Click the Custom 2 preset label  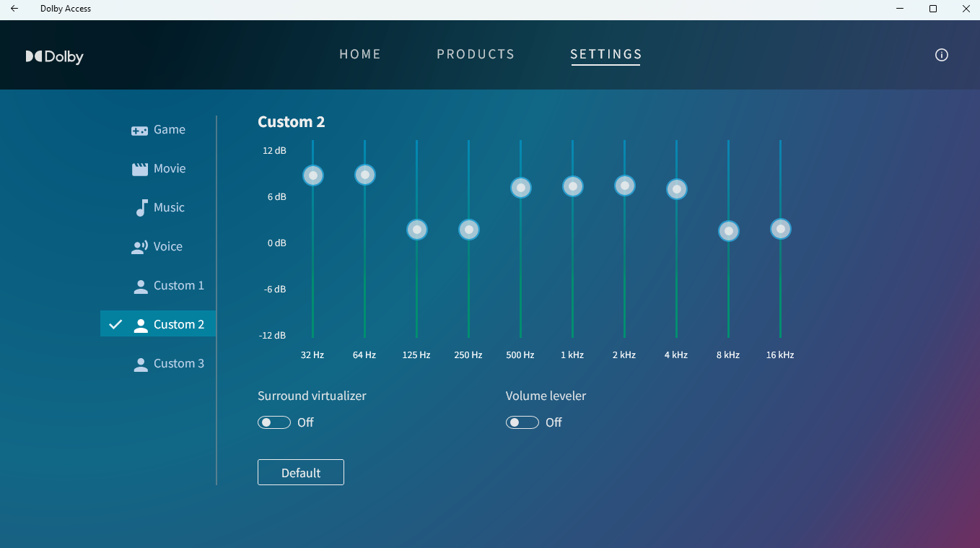179,325
